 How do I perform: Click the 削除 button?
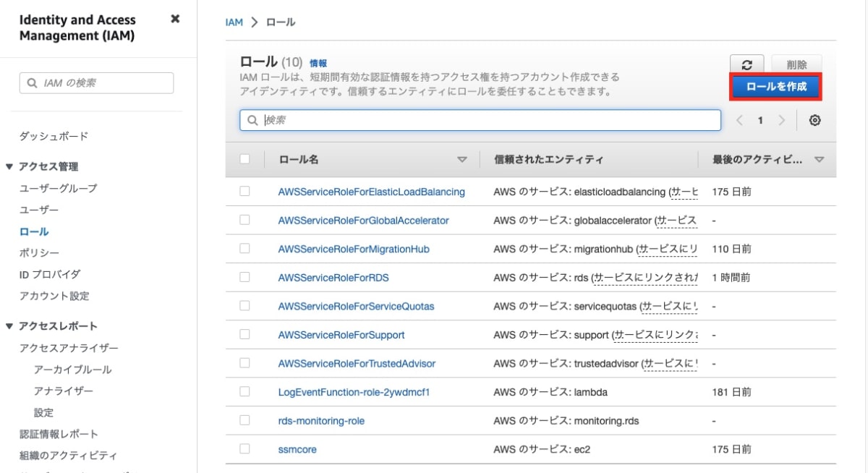pos(796,64)
